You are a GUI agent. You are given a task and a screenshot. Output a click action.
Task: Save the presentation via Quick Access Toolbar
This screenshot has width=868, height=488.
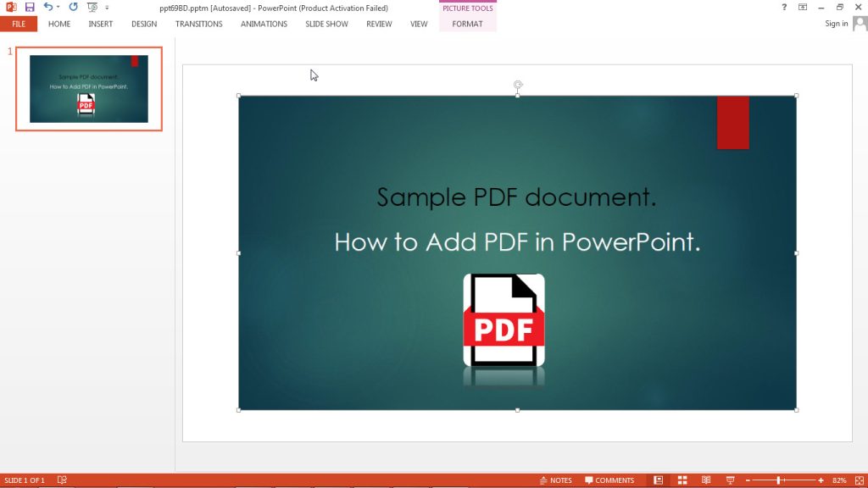tap(29, 7)
